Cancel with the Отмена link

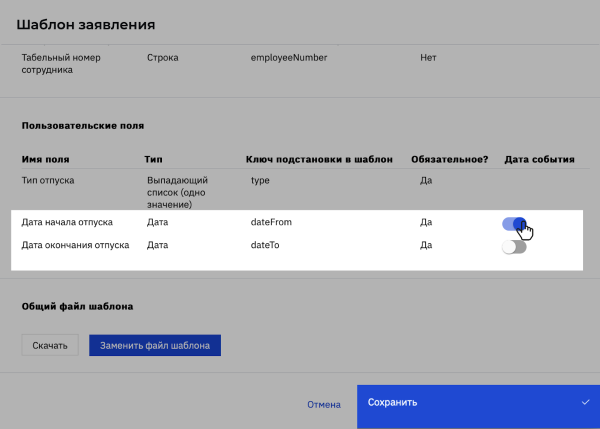point(324,405)
